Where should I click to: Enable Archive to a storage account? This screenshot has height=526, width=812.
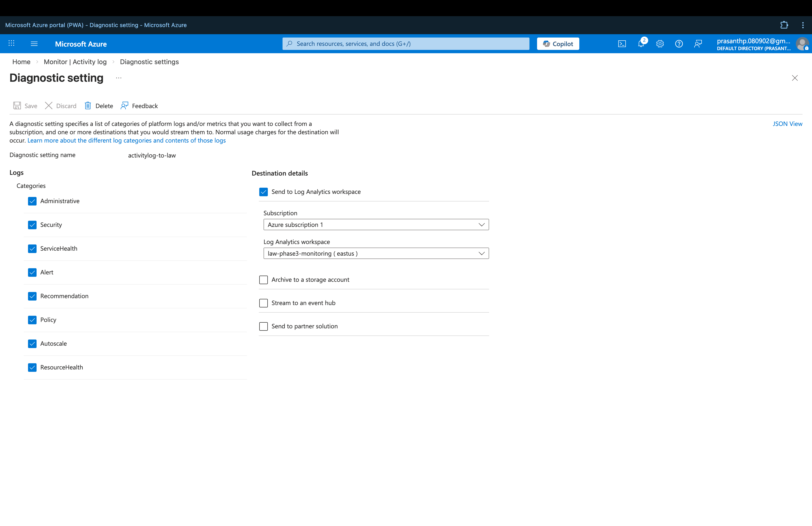point(263,280)
